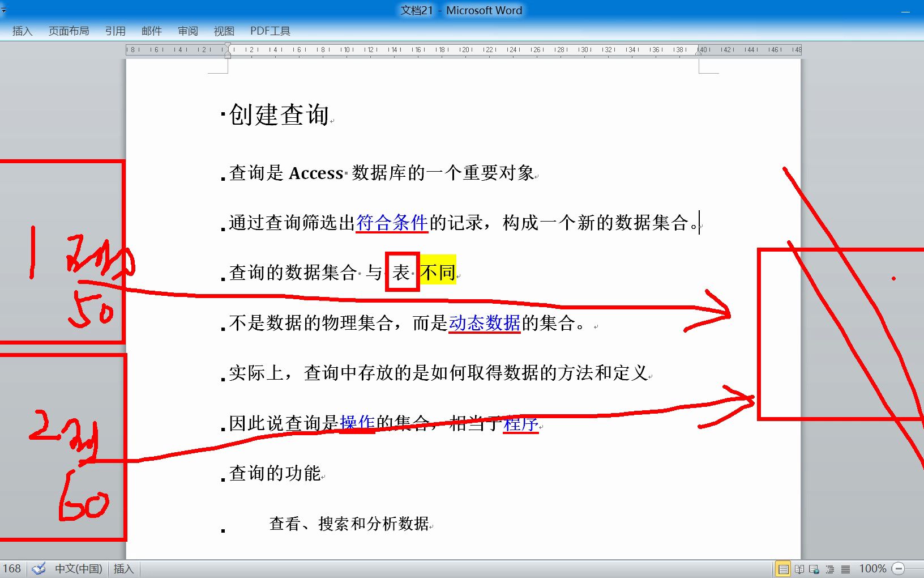Screen dimensions: 924x578
Task: Follow the 符合条件 hyperlink
Action: tap(392, 223)
